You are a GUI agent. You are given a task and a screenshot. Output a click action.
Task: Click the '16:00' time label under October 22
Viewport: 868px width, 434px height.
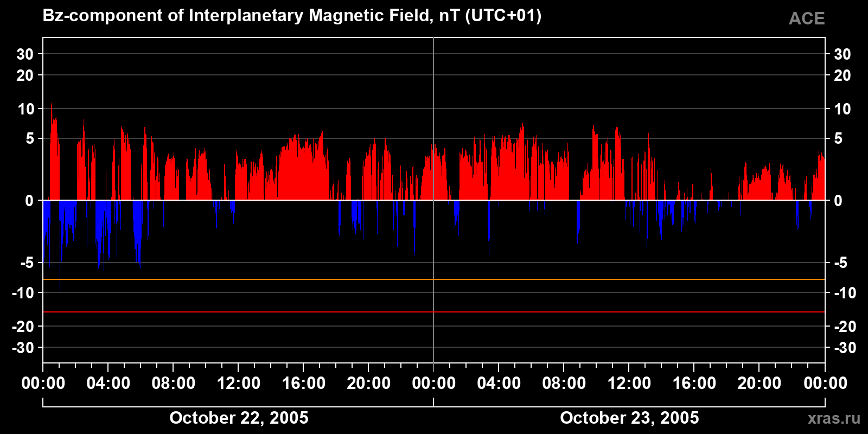pyautogui.click(x=304, y=383)
